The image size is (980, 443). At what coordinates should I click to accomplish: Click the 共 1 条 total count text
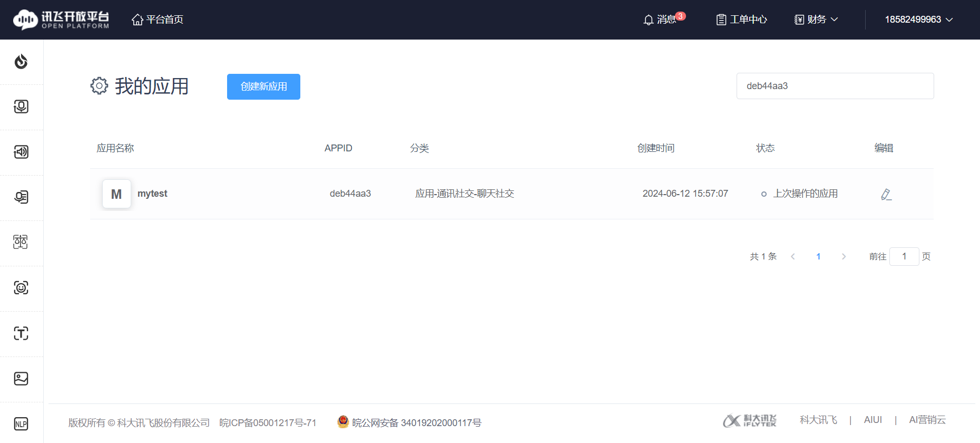(763, 256)
